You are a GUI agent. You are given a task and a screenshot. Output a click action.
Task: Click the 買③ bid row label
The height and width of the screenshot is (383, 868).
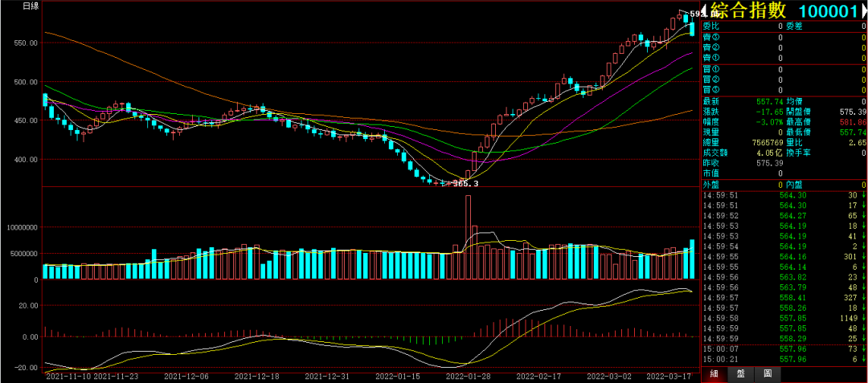click(x=710, y=91)
